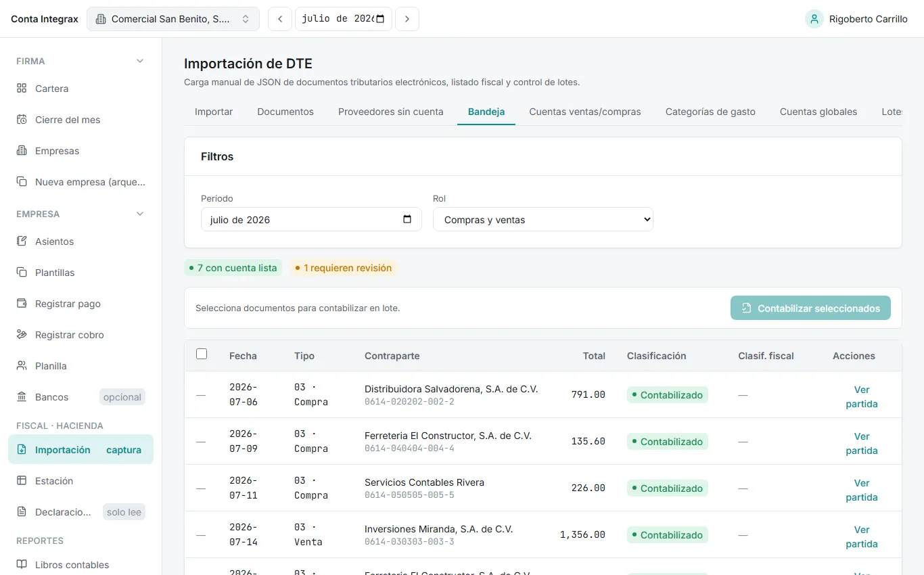
Task: Click the Clasif. fiscal column header
Action: [766, 356]
